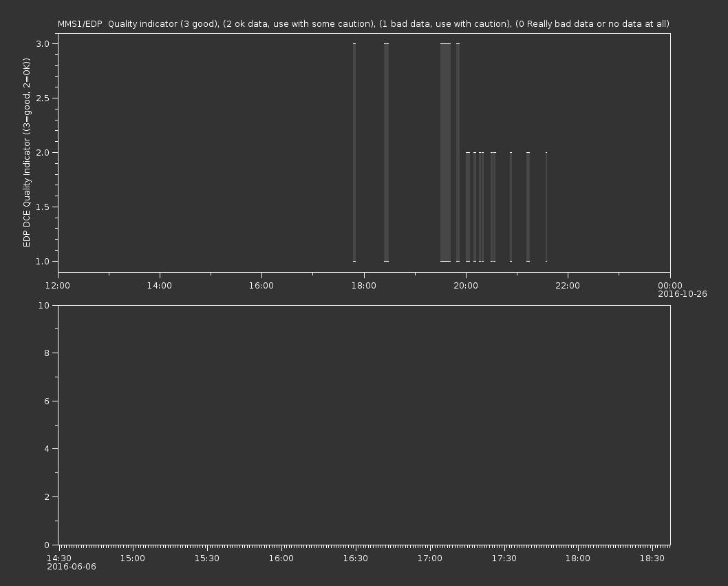728x586 pixels.
Task: Click 18:00 on the 2016-06-06 plot axis
Action: pyautogui.click(x=578, y=558)
